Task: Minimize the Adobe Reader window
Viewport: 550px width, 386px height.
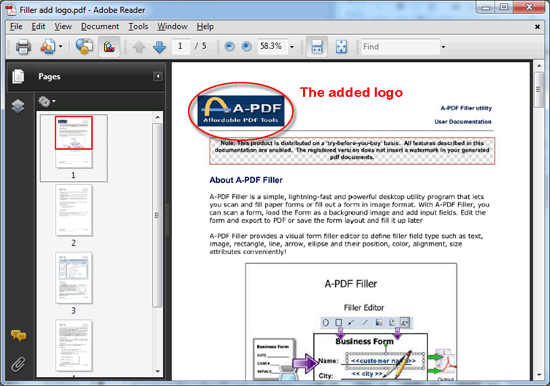Action: click(x=485, y=7)
